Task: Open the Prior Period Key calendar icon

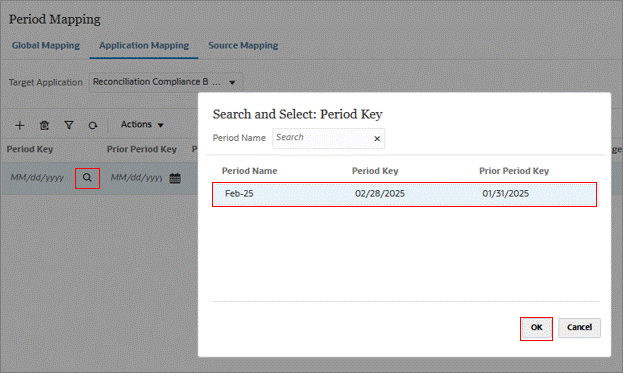Action: pos(175,178)
